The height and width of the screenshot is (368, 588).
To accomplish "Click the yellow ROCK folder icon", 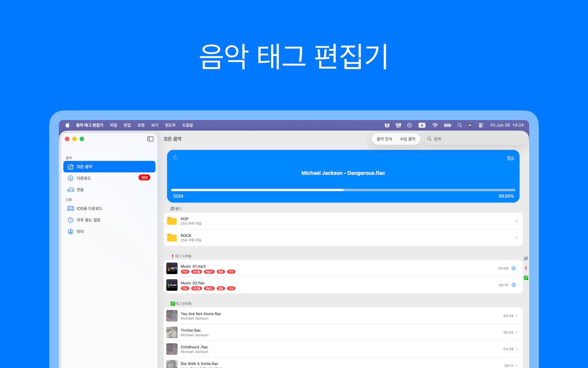I will (172, 238).
